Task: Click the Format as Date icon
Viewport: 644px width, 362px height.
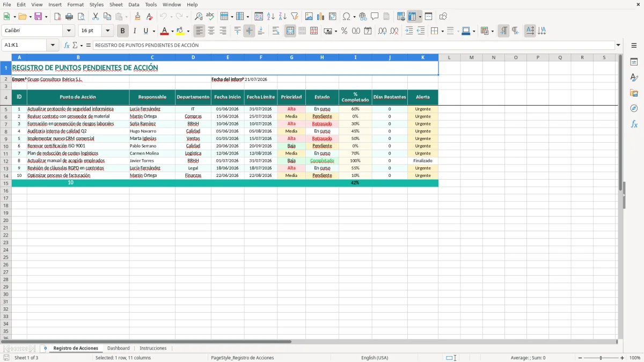Action: point(368,31)
